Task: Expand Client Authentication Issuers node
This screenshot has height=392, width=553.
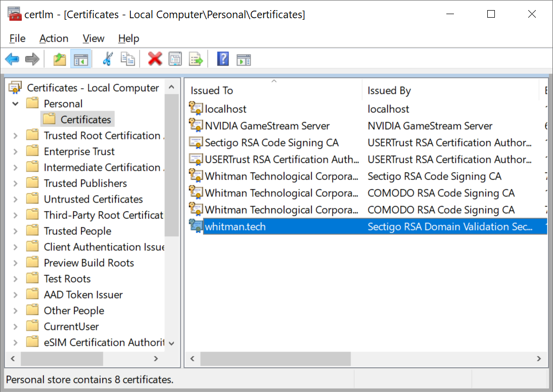Action: click(16, 247)
